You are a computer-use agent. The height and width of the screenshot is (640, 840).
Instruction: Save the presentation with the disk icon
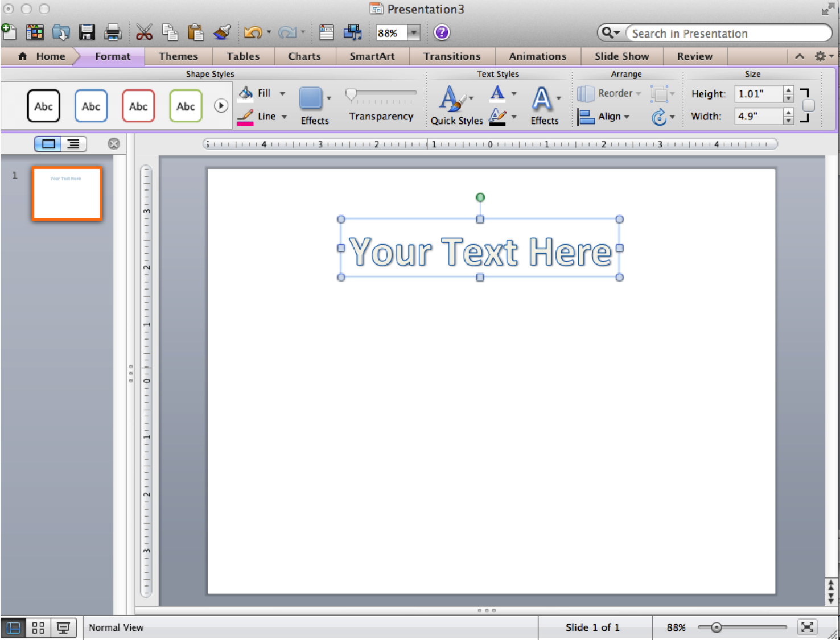click(x=87, y=32)
